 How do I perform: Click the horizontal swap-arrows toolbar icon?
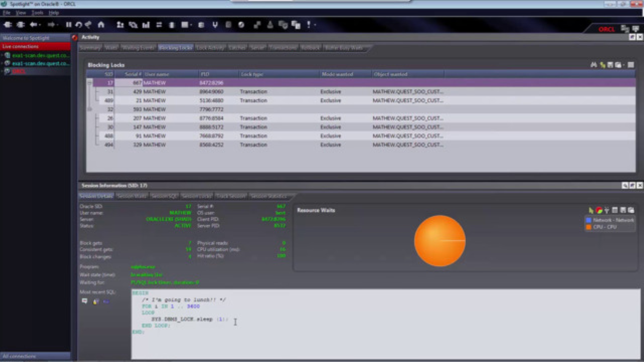159,25
